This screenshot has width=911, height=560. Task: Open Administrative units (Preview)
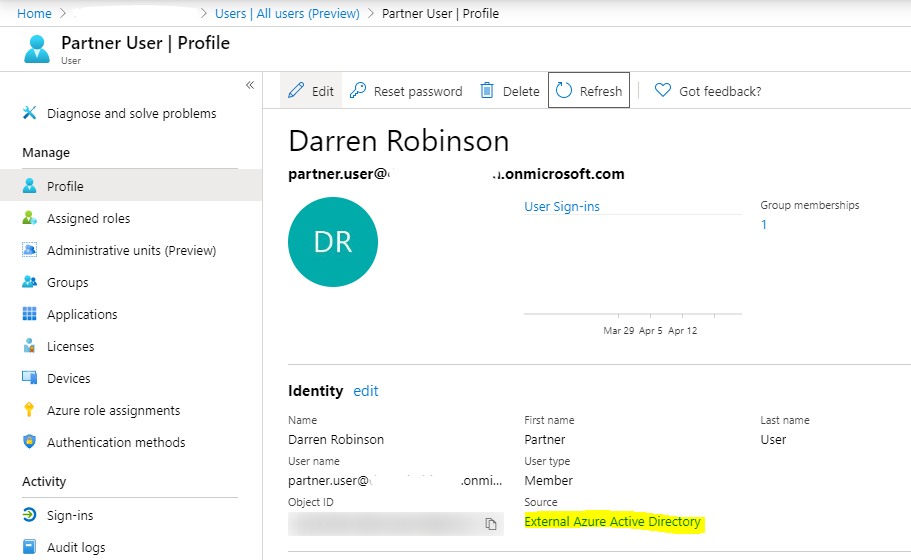click(x=131, y=250)
